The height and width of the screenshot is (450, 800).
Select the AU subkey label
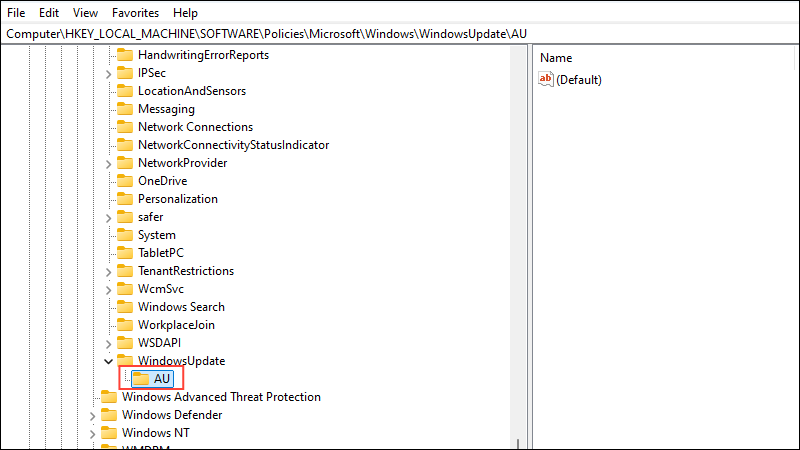tap(162, 379)
